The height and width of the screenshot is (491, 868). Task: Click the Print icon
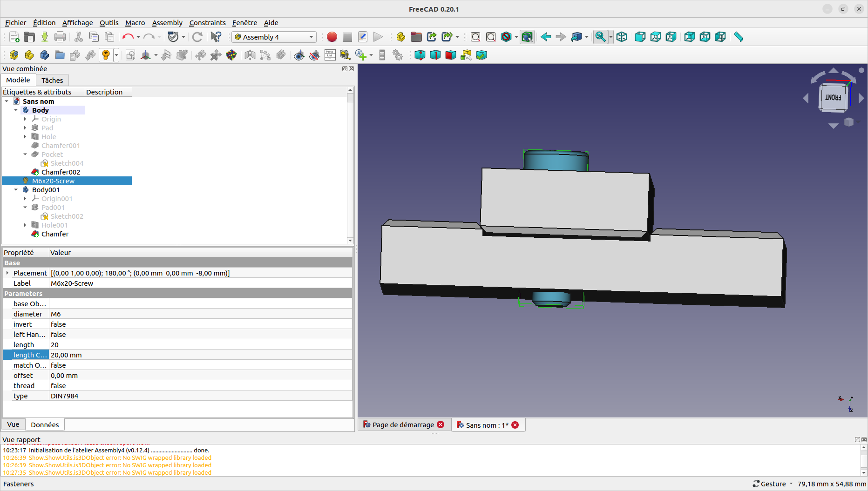click(60, 37)
